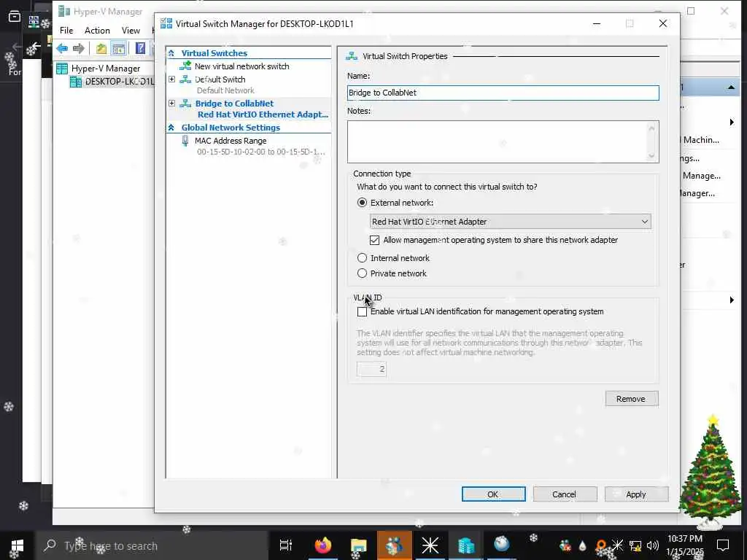Launch Firefox from the taskbar
Viewport: 747px width, 560px height.
[323, 545]
